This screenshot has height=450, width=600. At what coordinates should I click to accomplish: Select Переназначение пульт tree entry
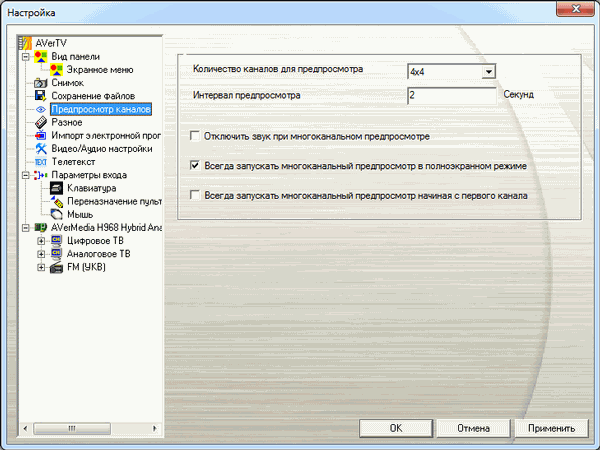point(114,201)
